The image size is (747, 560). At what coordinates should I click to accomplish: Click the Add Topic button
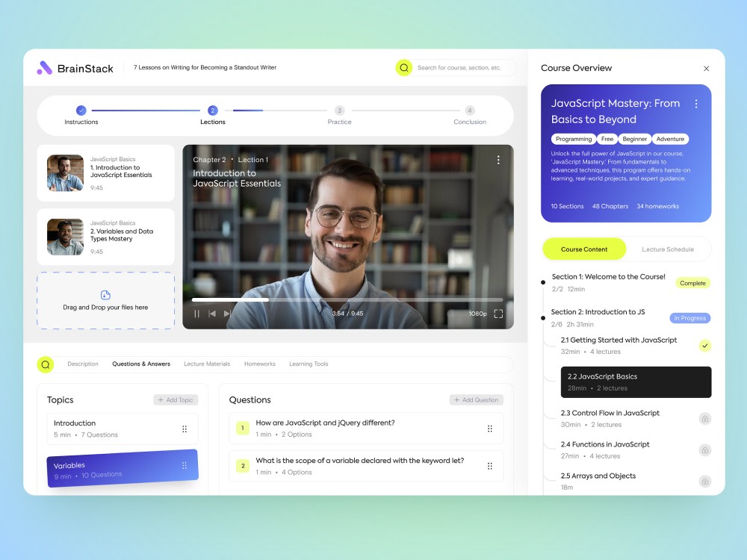click(176, 400)
